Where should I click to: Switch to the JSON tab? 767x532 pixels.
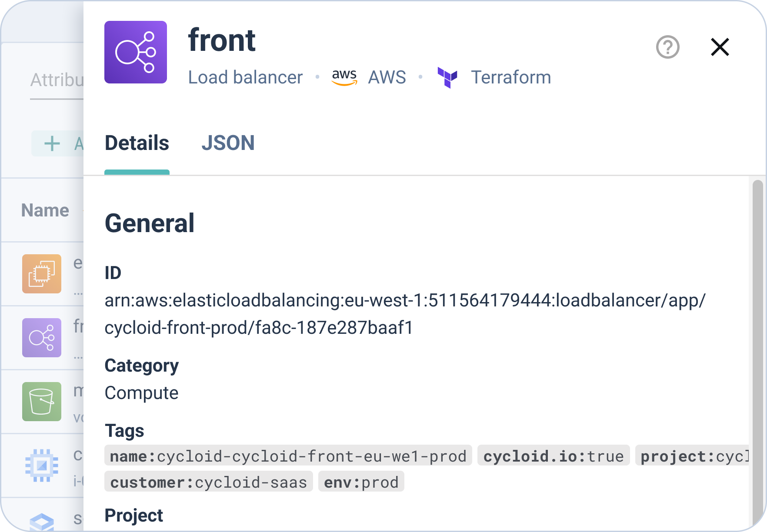click(228, 143)
